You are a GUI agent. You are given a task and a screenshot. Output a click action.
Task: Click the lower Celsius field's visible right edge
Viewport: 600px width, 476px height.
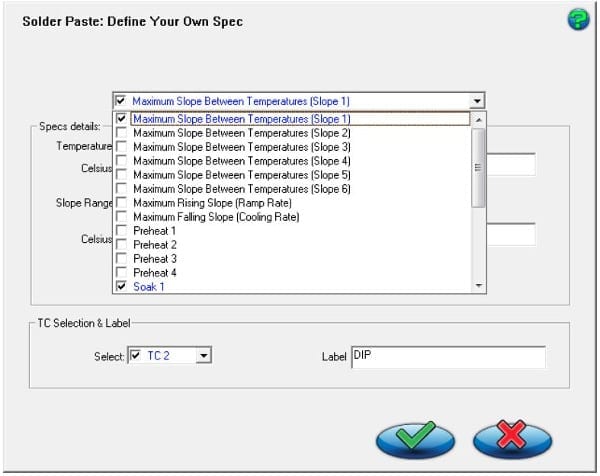point(511,235)
